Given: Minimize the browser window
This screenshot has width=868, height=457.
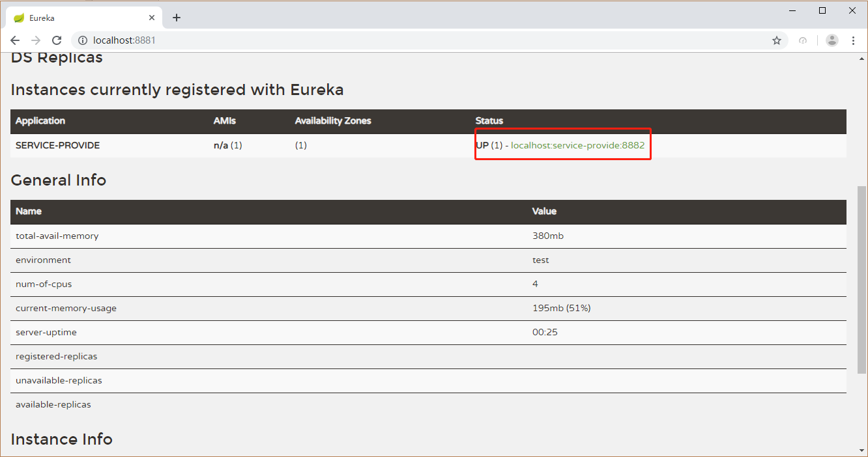Looking at the screenshot, I should click(x=792, y=10).
